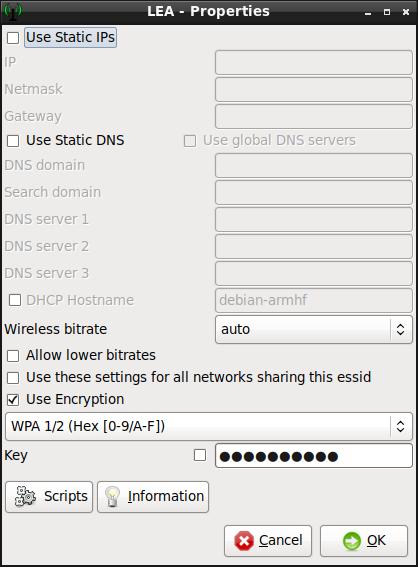Viewport: 418px width, 567px height.
Task: Close the LEA Properties window
Action: coord(406,12)
